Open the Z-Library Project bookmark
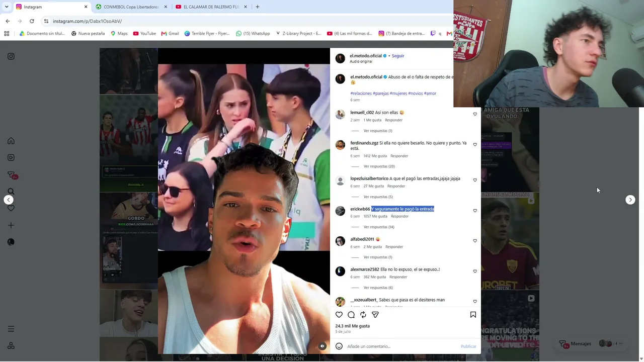The height and width of the screenshot is (362, 644). (298, 34)
